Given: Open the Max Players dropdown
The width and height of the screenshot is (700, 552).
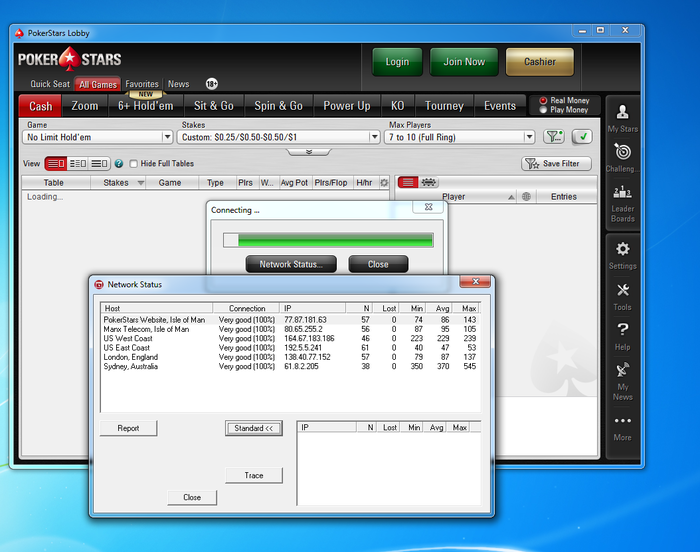Looking at the screenshot, I should pos(459,137).
